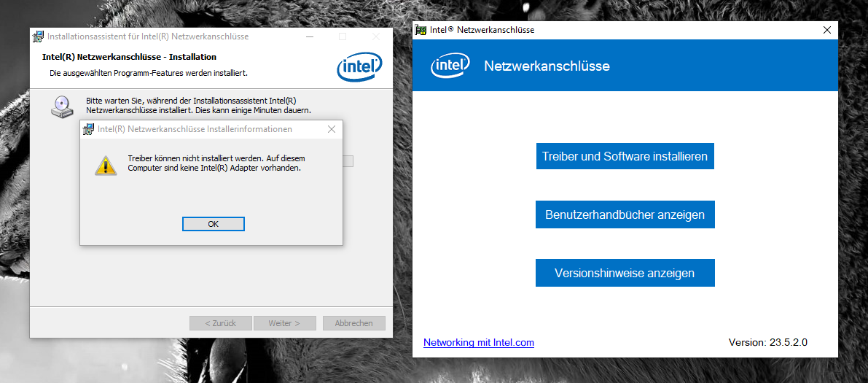Minimize the Installationsassistent window
Image resolution: width=868 pixels, height=383 pixels.
click(309, 36)
